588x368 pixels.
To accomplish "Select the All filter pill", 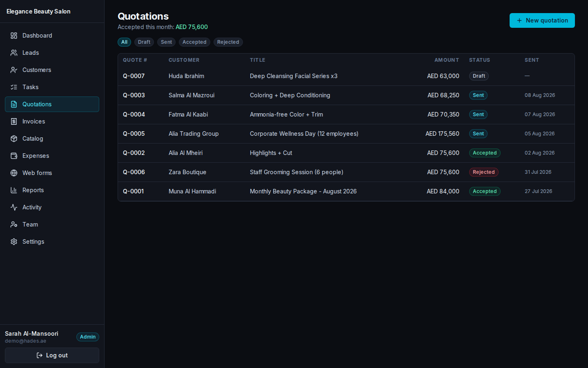I will (x=124, y=42).
